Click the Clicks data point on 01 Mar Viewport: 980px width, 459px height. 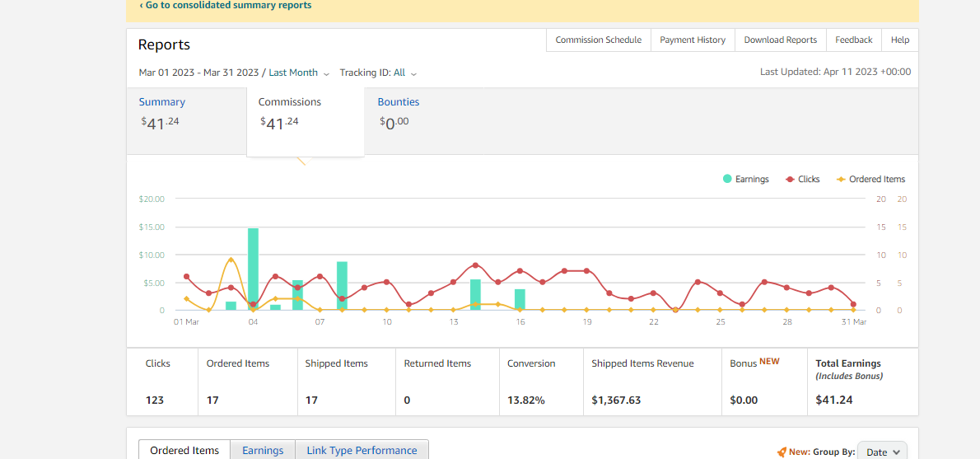click(x=186, y=276)
